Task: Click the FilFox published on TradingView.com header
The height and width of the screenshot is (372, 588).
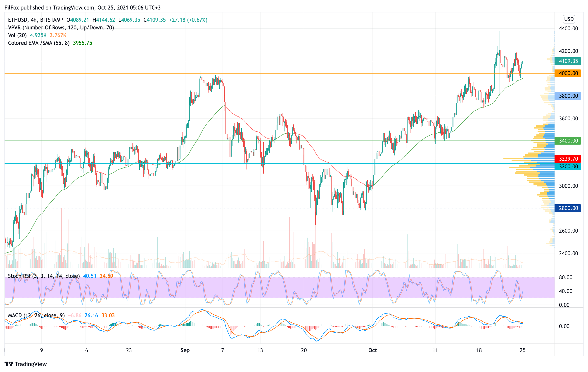Action: [83, 7]
